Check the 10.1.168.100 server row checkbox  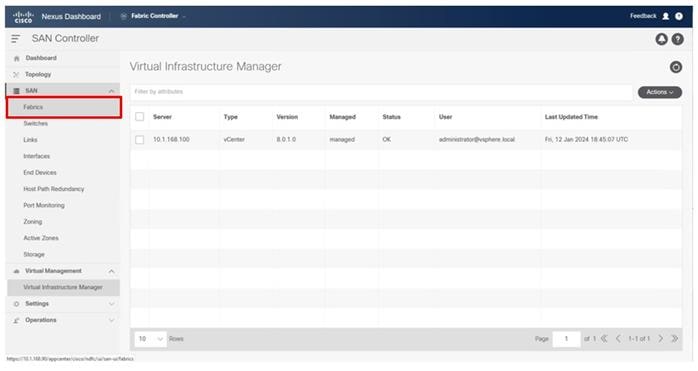click(140, 139)
